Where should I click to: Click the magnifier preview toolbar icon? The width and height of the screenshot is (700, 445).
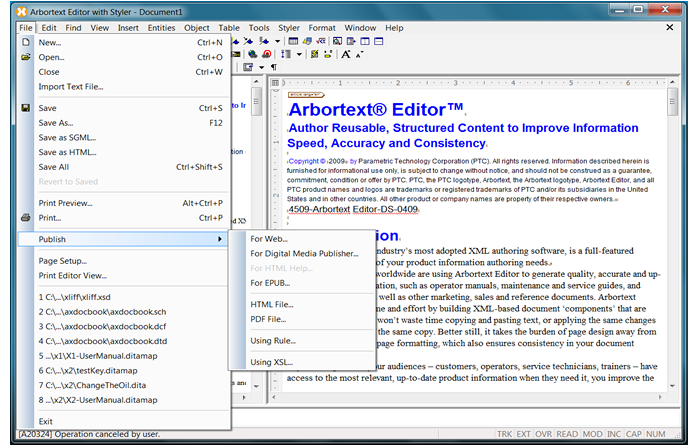[x=338, y=42]
